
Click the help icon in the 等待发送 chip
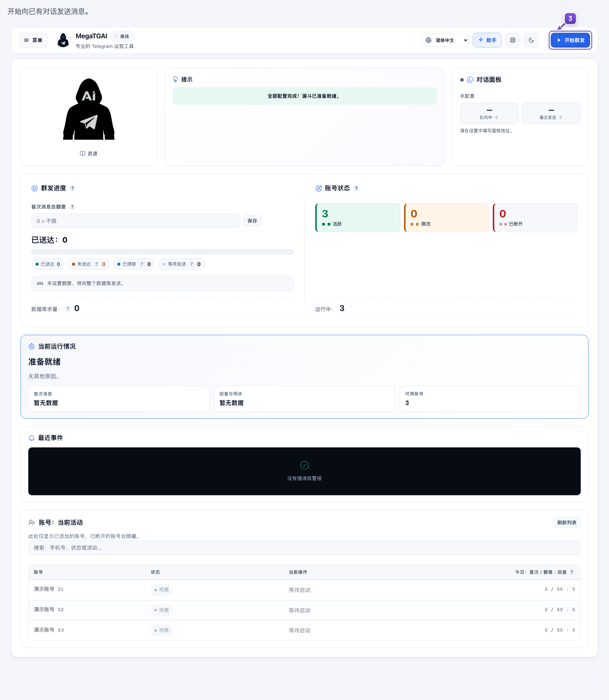click(192, 264)
